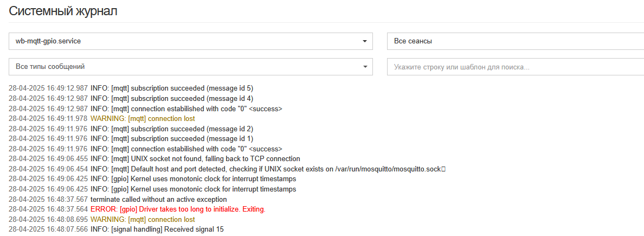
Task: Click the service selector dropdown arrow
Action: (x=364, y=42)
